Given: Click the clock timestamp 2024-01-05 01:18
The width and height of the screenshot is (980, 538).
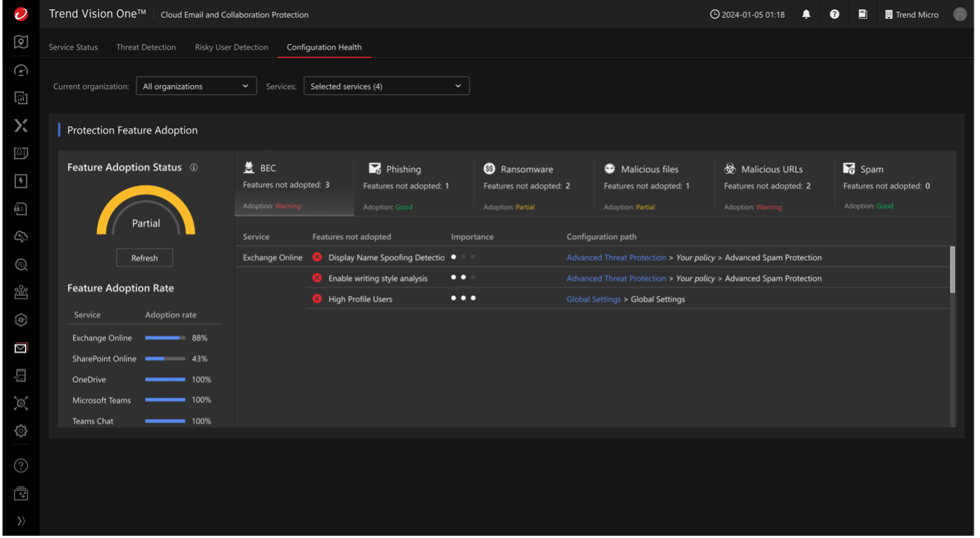Looking at the screenshot, I should tap(747, 14).
